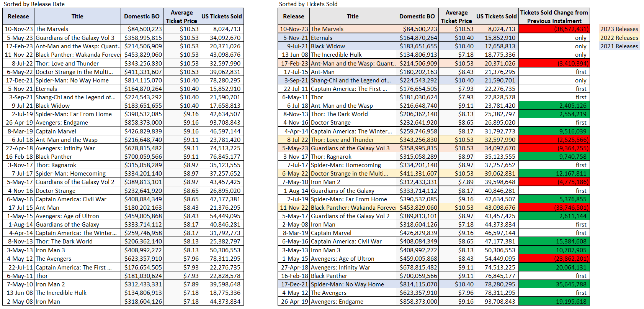Click 'Title' header in the Tickets Sold table
Viewport: 644px width, 309px height.
(x=353, y=16)
